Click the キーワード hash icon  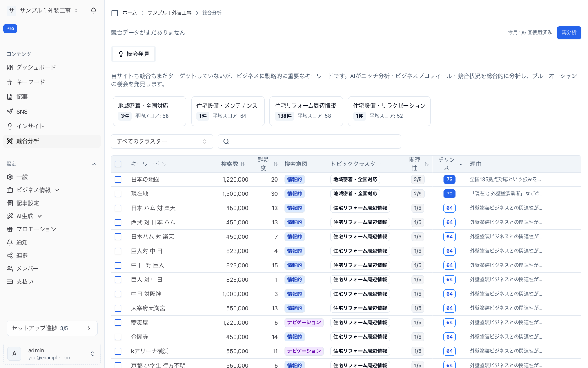(x=10, y=82)
